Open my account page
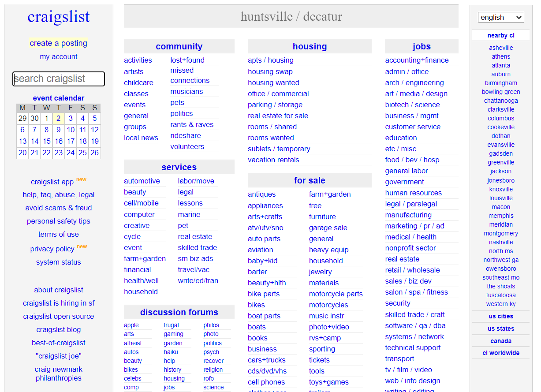This screenshot has width=541, height=392. [59, 56]
